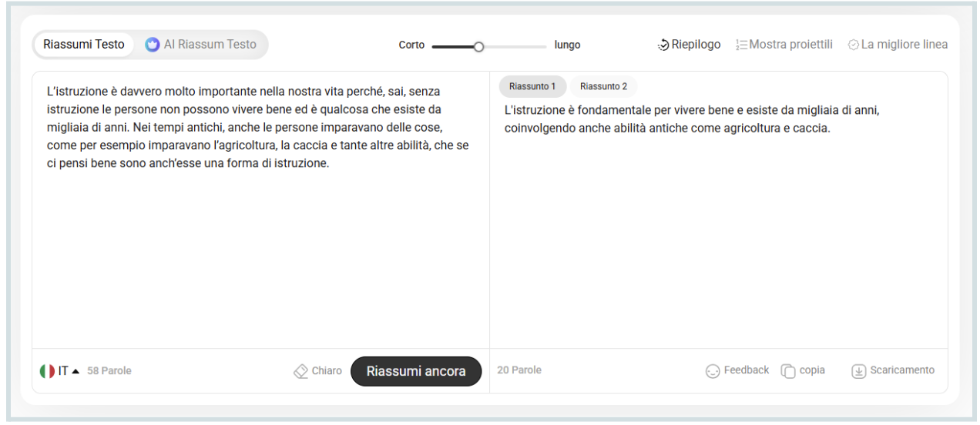Open the Riassunto 2 result tab
Image resolution: width=980 pixels, height=425 pixels.
click(x=603, y=86)
